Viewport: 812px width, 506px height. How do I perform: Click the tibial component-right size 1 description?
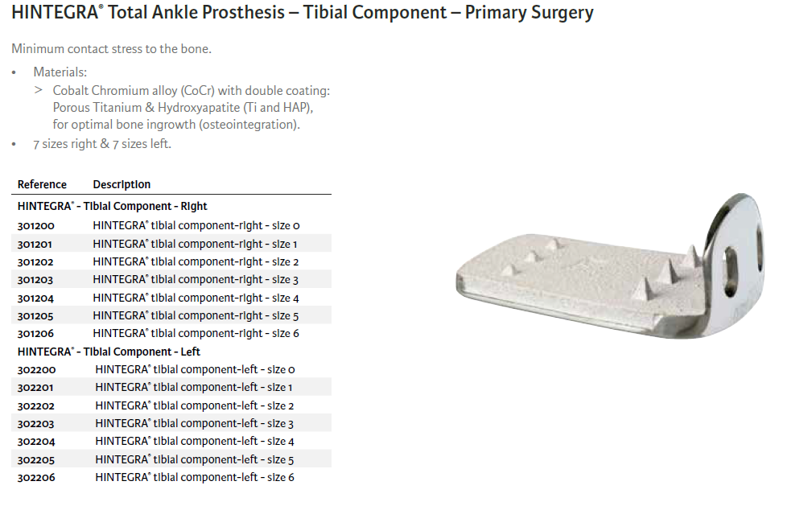[196, 244]
